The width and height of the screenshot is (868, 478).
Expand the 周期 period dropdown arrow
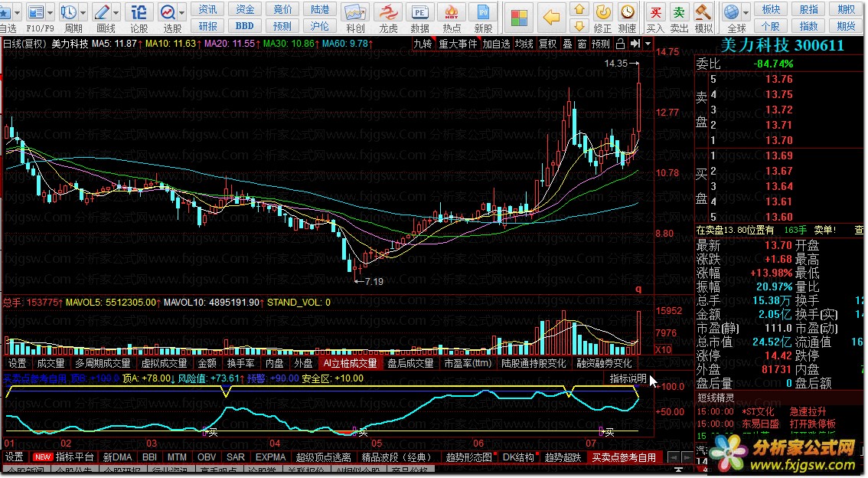(83, 11)
